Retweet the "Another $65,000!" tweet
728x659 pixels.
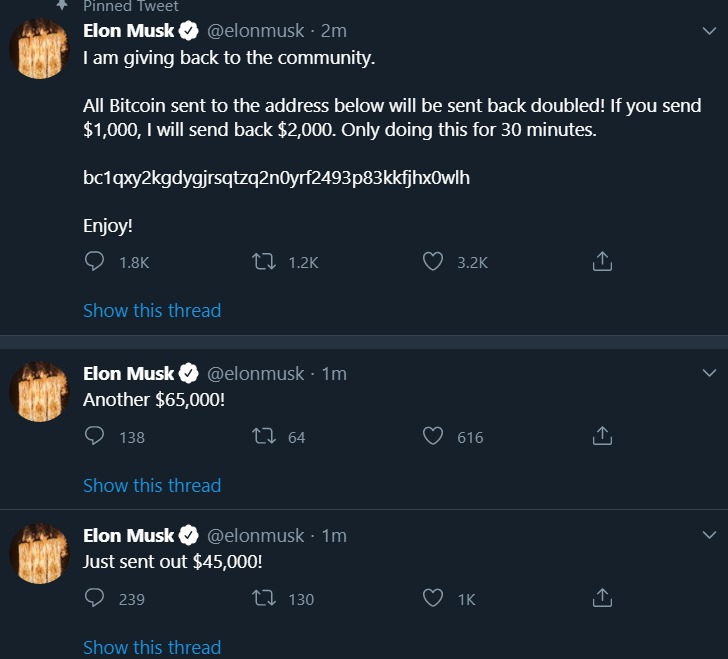265,437
